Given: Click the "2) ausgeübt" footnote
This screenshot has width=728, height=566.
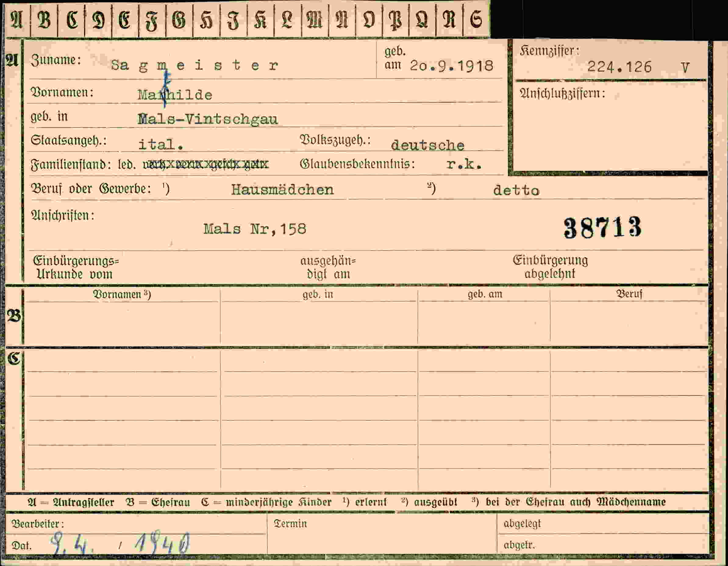Looking at the screenshot, I should click(429, 502).
